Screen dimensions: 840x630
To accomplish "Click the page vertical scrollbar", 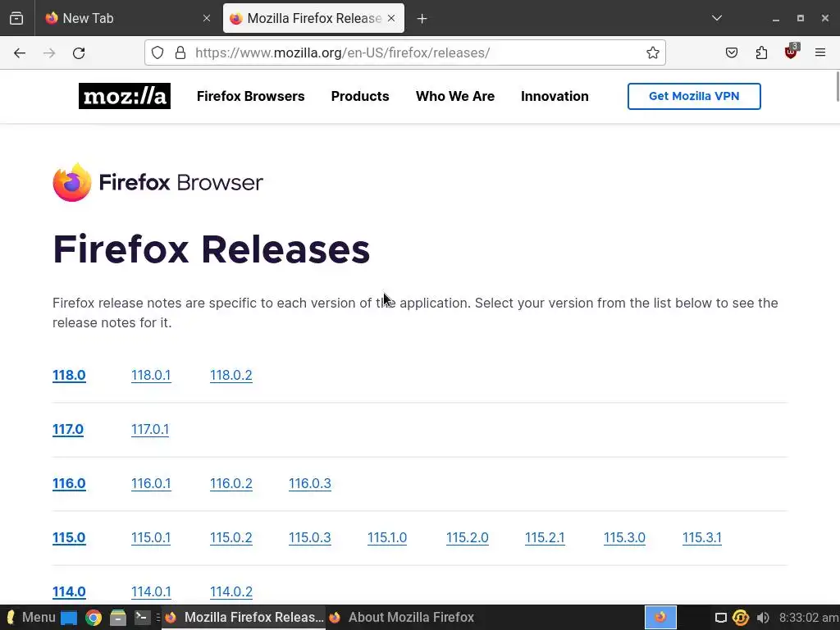I will point(837,85).
